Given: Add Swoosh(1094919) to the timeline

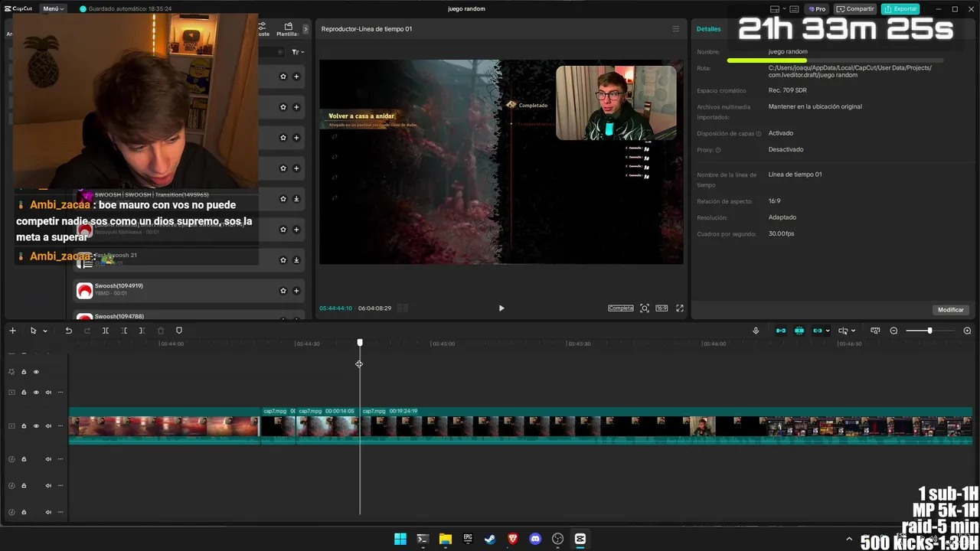Looking at the screenshot, I should [296, 291].
